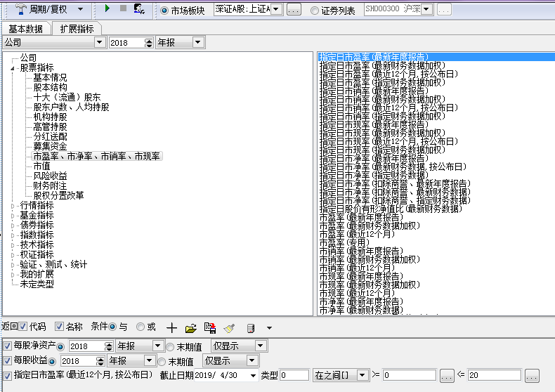Select 股本结构 tree item
Image resolution: width=555 pixels, height=392 pixels.
tap(50, 87)
